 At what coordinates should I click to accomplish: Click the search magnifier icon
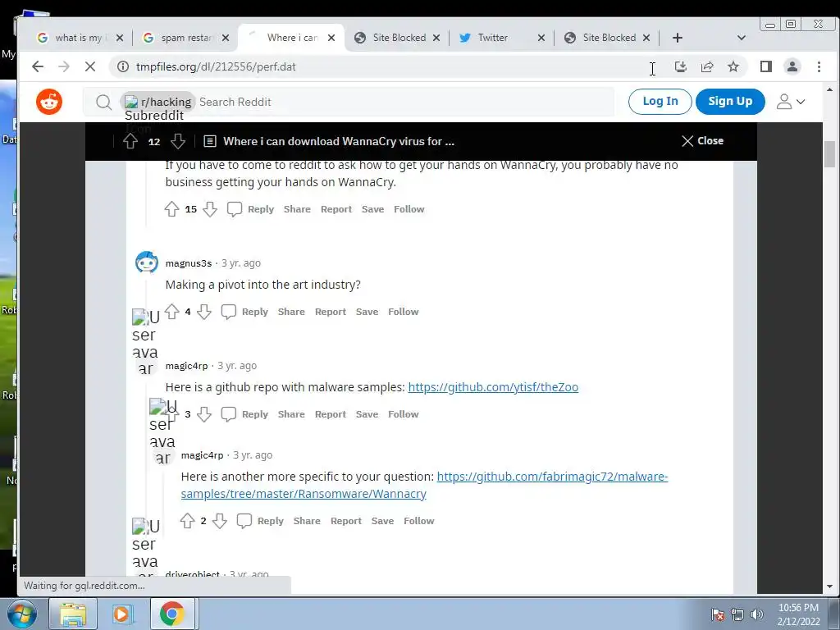(103, 102)
